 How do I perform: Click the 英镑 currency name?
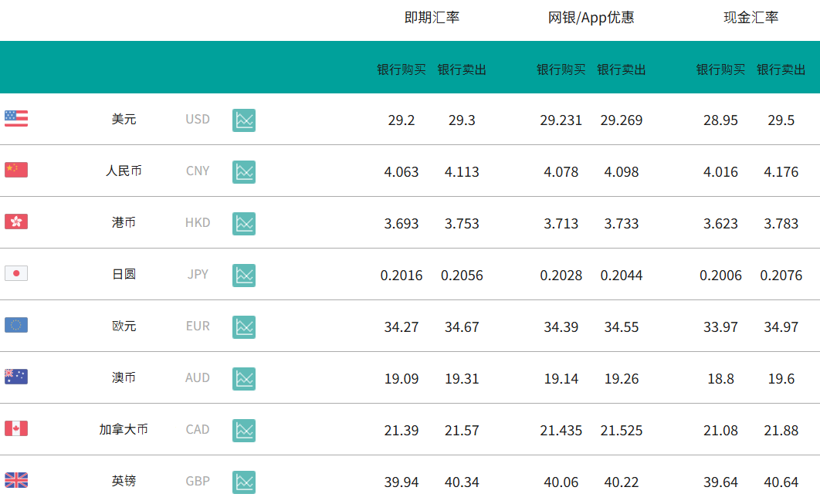coord(124,481)
